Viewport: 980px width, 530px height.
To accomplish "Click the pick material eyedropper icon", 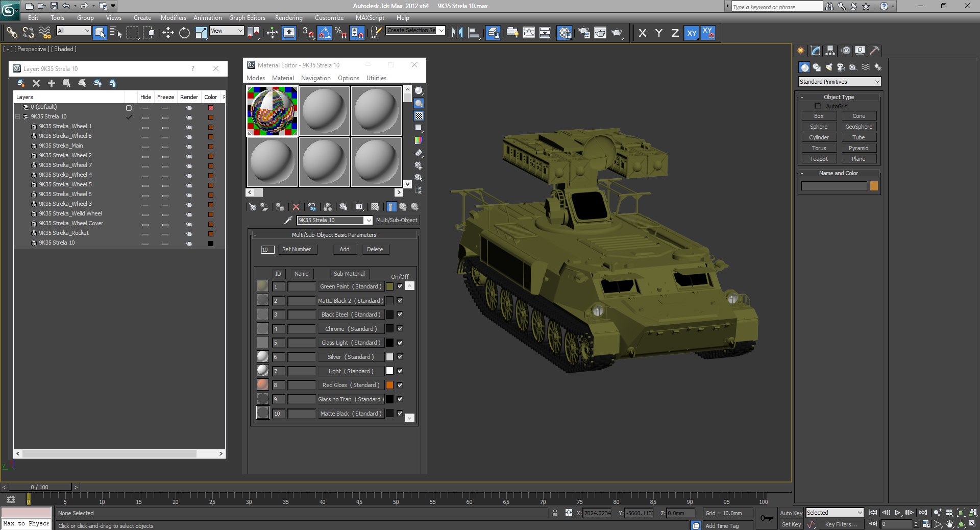I will click(x=288, y=220).
